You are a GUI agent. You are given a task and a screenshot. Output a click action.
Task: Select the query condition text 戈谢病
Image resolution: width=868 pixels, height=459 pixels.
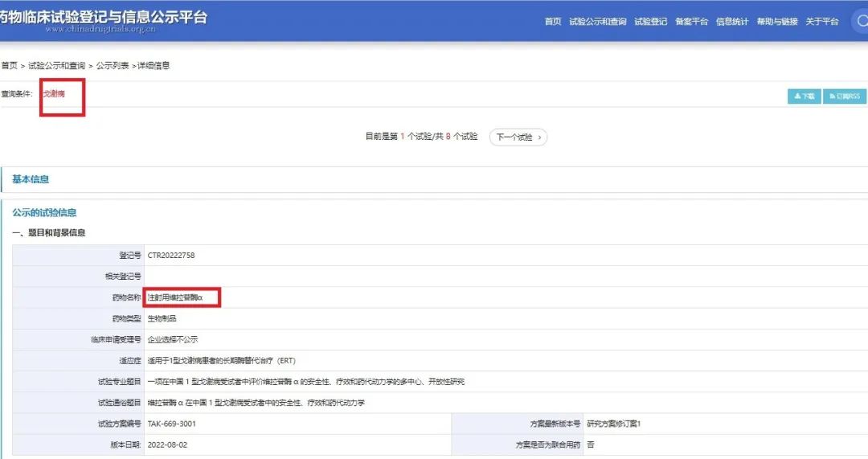coord(54,93)
